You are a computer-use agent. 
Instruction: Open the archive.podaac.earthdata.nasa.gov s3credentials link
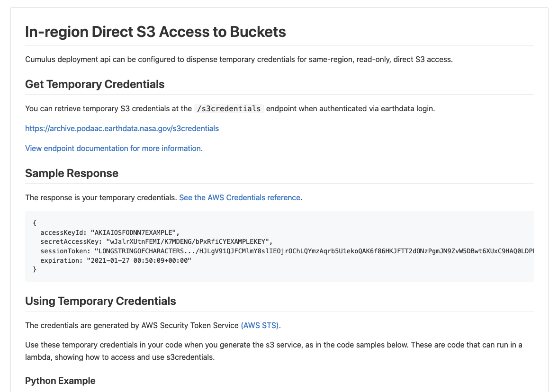[122, 128]
